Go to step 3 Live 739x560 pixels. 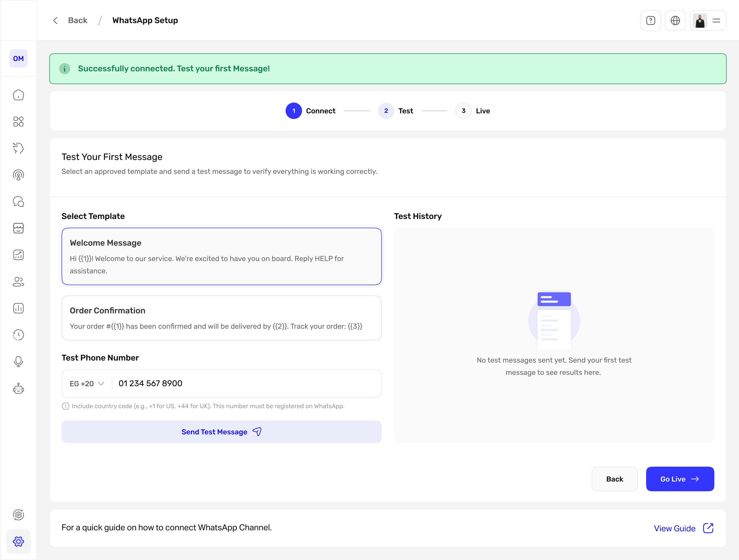click(x=473, y=111)
